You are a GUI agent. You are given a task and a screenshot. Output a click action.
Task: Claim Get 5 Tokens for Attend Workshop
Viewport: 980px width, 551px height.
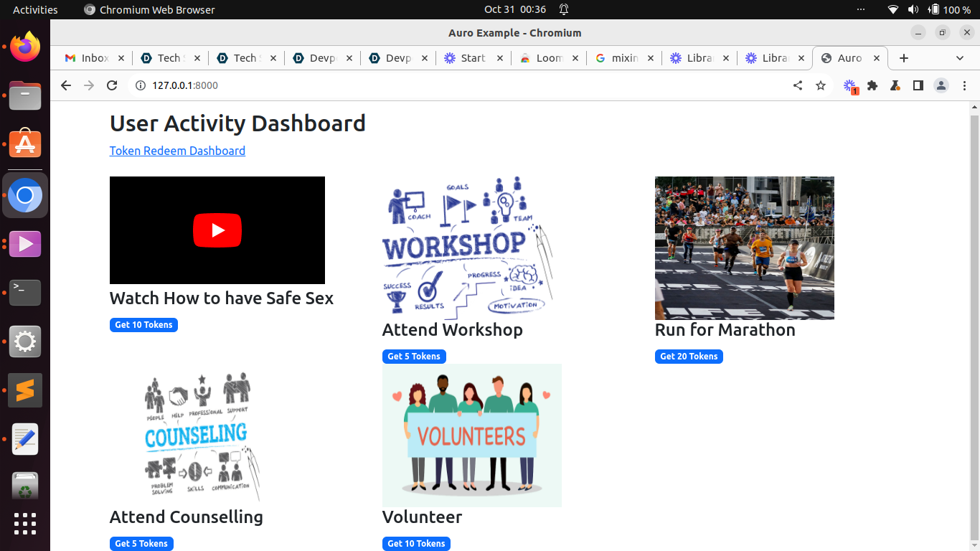414,357
